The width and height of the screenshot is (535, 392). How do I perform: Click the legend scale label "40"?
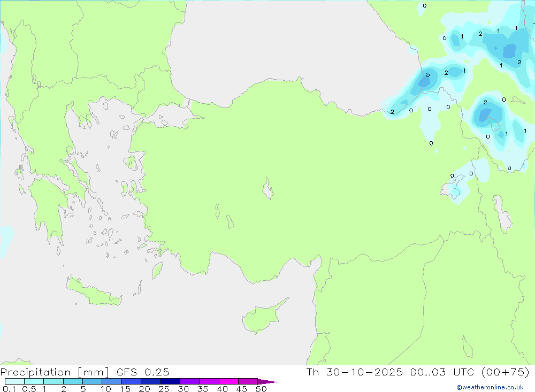tap(222, 389)
